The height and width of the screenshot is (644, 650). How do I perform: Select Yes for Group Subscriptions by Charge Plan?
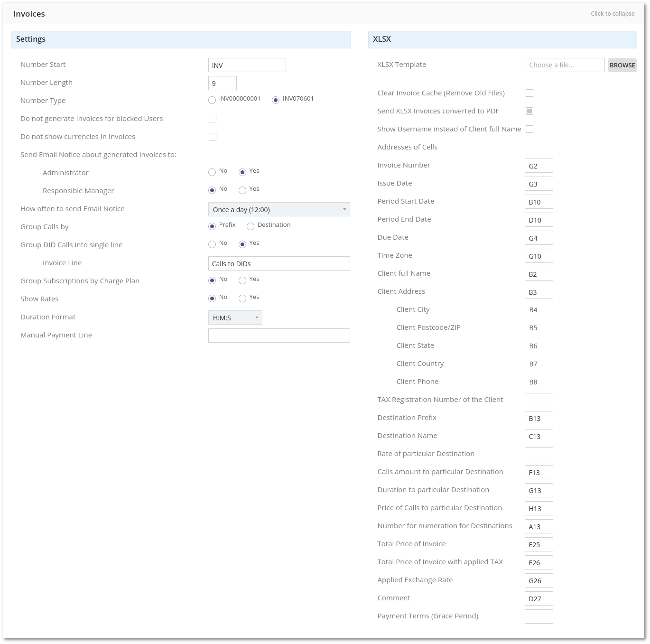(242, 280)
